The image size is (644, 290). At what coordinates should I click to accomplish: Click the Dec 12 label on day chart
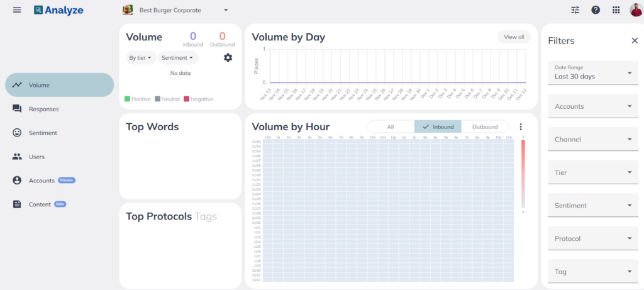click(x=521, y=95)
